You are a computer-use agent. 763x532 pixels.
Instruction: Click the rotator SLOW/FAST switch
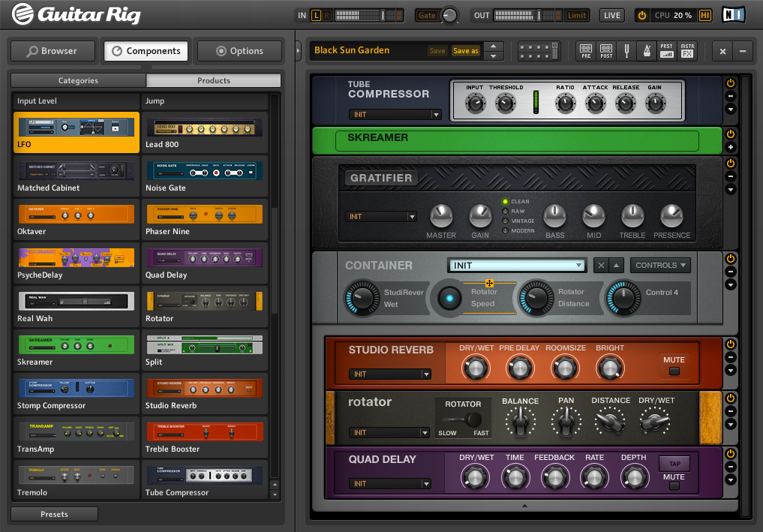click(x=463, y=419)
